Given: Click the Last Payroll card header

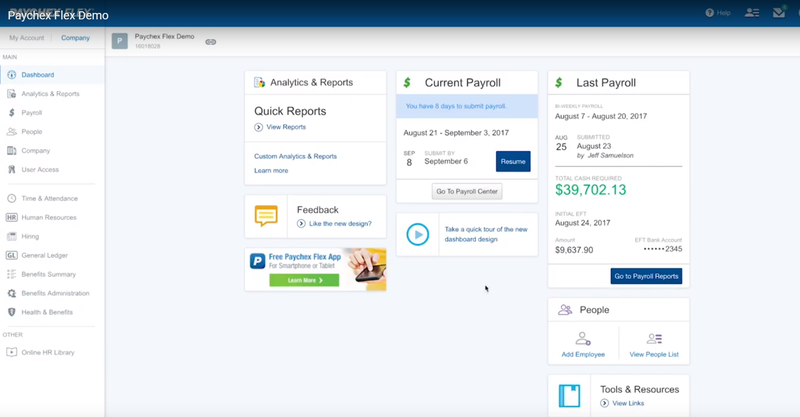Looking at the screenshot, I should point(618,83).
